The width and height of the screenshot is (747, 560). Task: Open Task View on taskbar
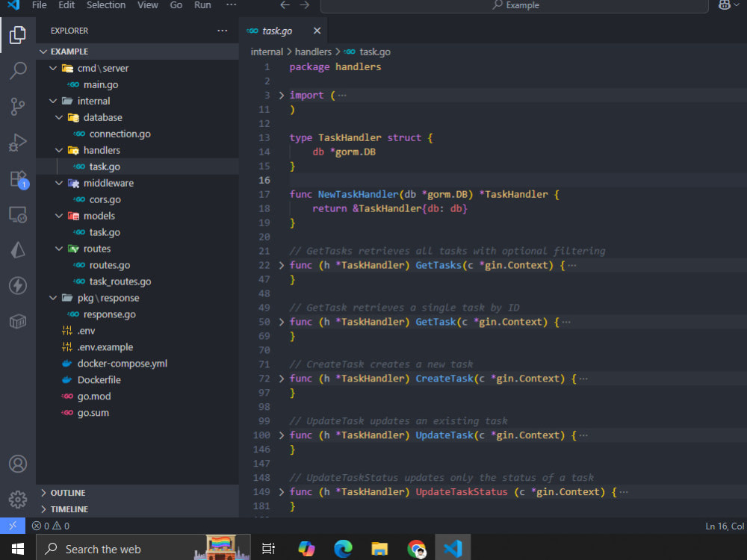click(268, 549)
